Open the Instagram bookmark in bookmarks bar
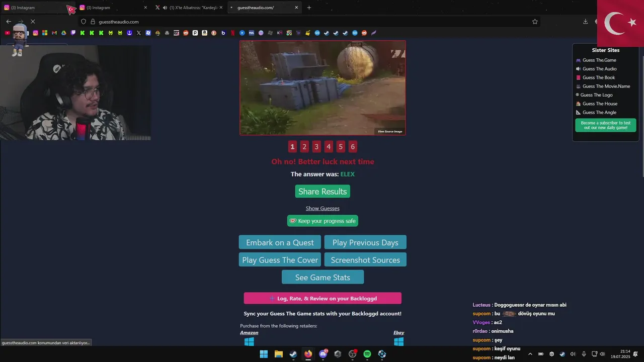Viewport: 644px width, 362px height. [35, 33]
